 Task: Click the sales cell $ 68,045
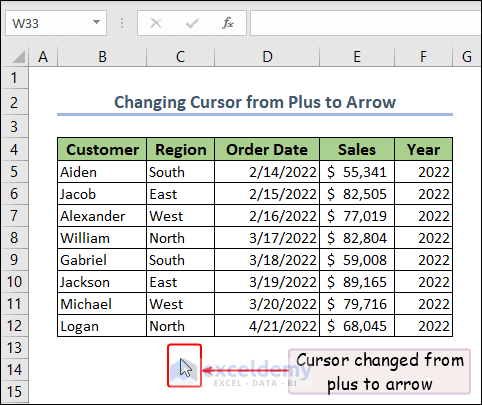pyautogui.click(x=357, y=326)
